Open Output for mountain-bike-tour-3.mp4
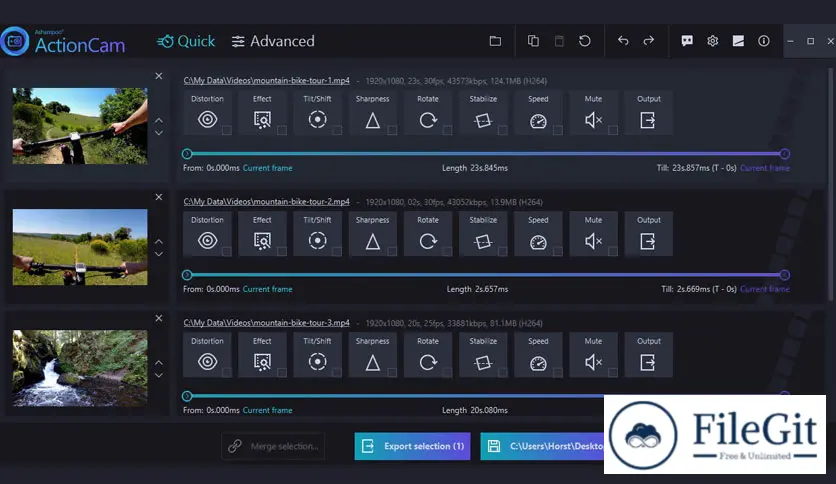The height and width of the screenshot is (484, 836). coord(648,355)
